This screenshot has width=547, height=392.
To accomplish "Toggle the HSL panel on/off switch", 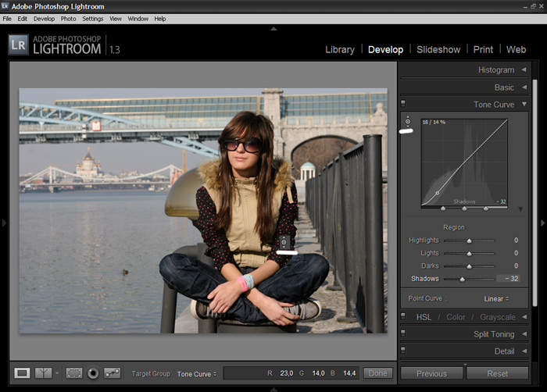I will tap(403, 317).
